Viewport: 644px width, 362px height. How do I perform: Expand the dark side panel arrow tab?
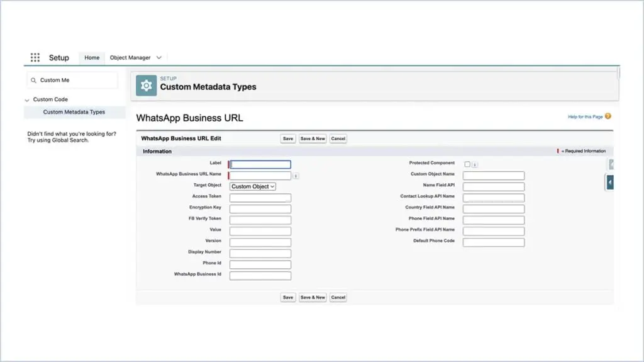[x=610, y=182]
